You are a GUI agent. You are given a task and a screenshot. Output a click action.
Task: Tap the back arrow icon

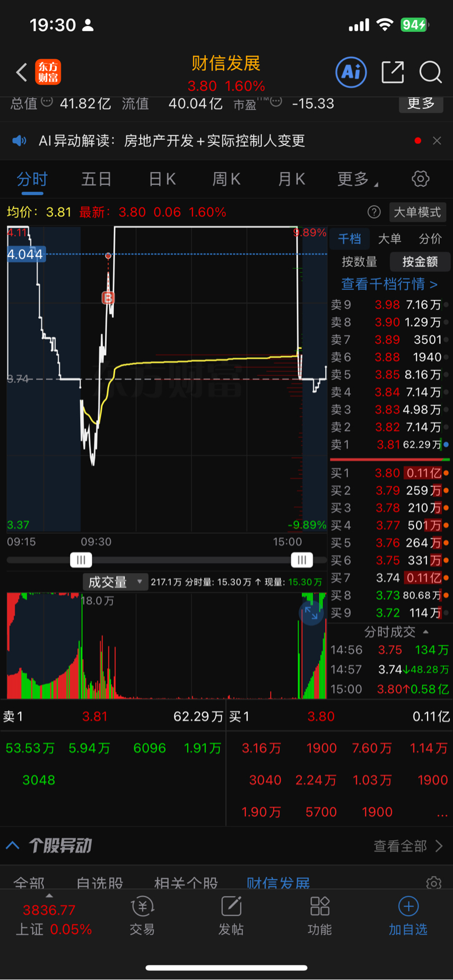(22, 72)
